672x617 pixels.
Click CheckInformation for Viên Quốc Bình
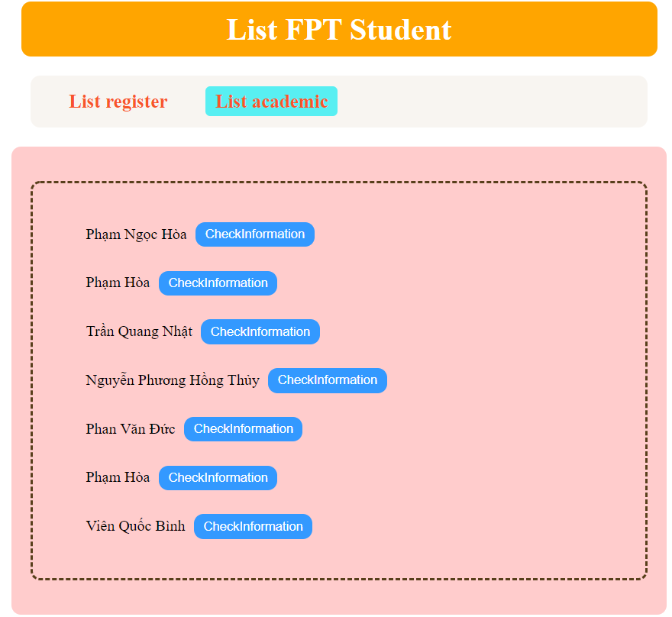click(x=253, y=526)
